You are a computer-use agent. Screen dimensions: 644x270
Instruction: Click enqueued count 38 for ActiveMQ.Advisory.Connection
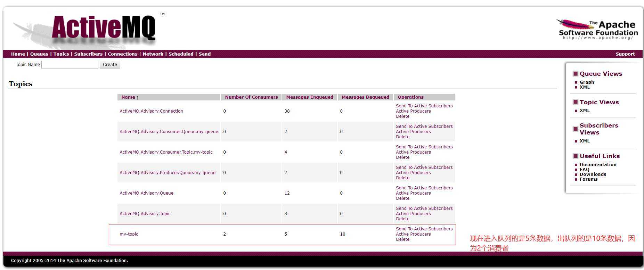pos(287,111)
